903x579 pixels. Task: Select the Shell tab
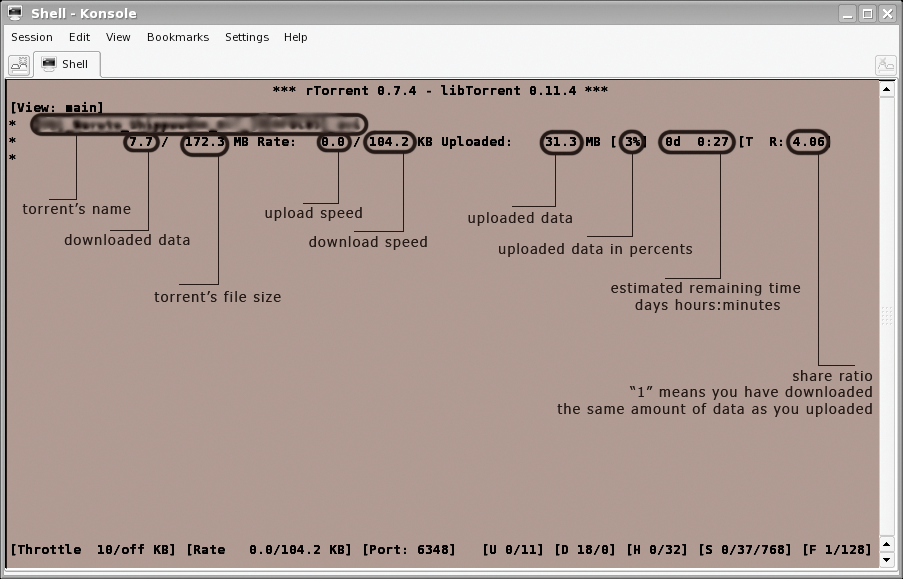click(67, 64)
